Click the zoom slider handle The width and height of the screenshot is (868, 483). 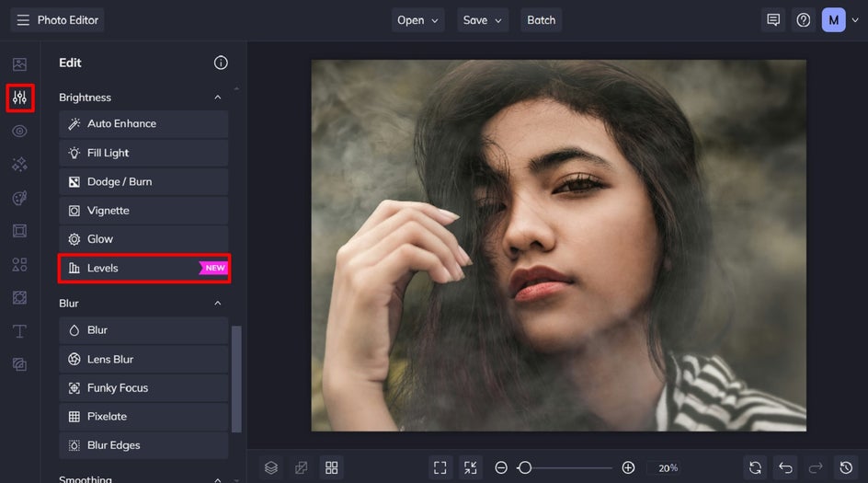click(x=524, y=467)
